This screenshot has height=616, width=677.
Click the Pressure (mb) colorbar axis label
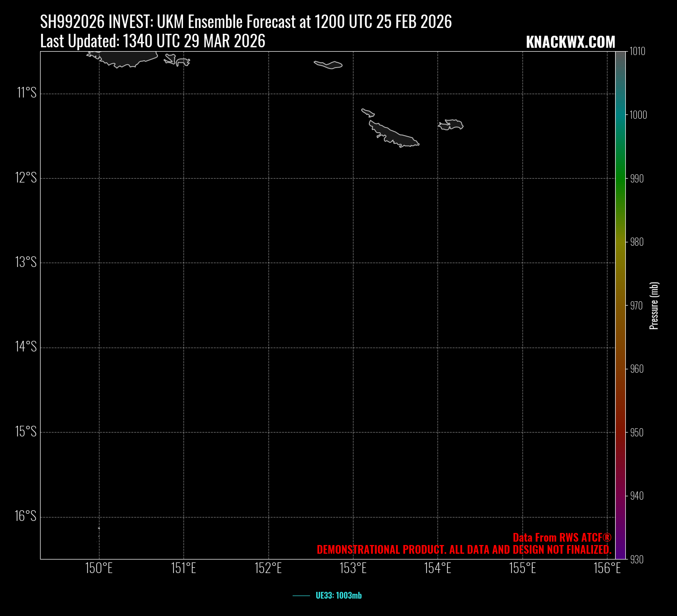654,306
